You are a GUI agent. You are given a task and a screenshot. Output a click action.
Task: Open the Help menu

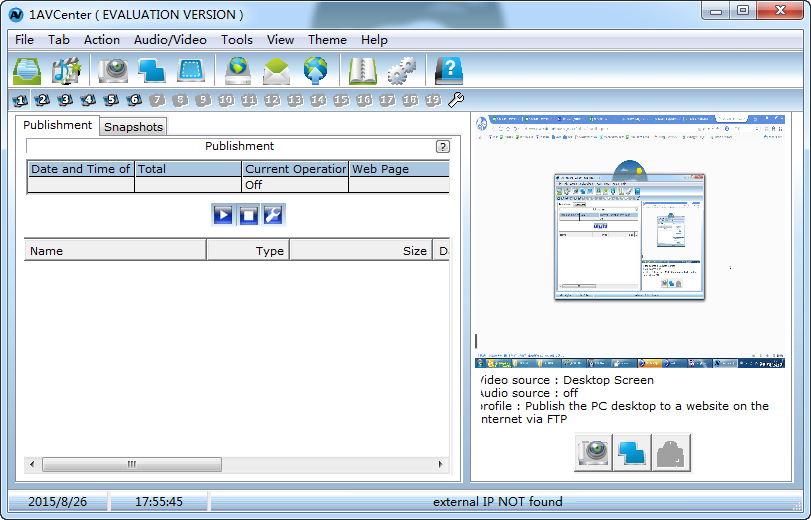point(374,40)
